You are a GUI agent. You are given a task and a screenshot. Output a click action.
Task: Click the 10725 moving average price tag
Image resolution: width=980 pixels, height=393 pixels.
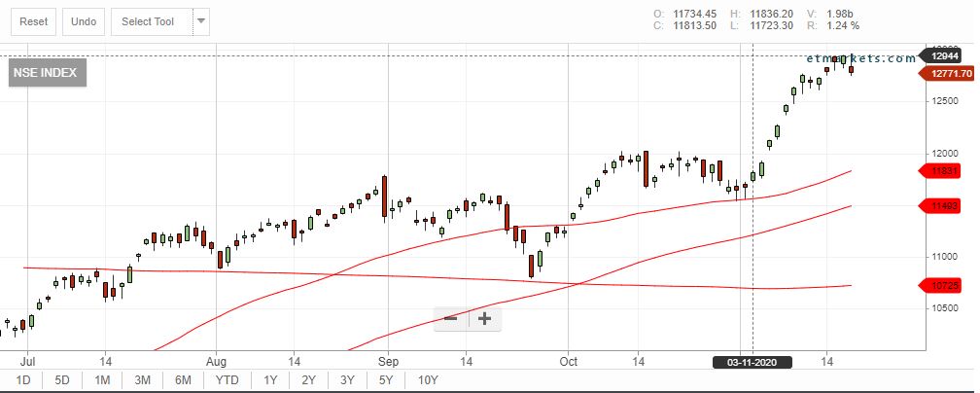point(947,285)
